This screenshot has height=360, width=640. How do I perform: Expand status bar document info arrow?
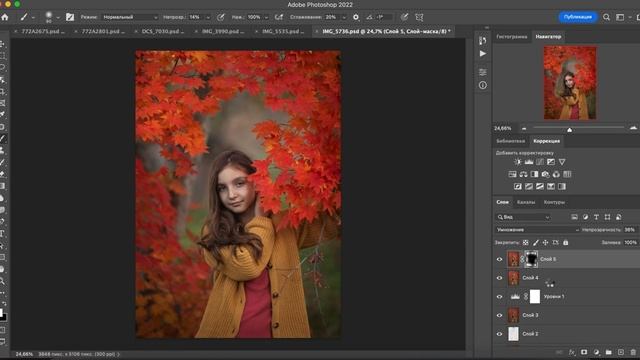click(119, 354)
